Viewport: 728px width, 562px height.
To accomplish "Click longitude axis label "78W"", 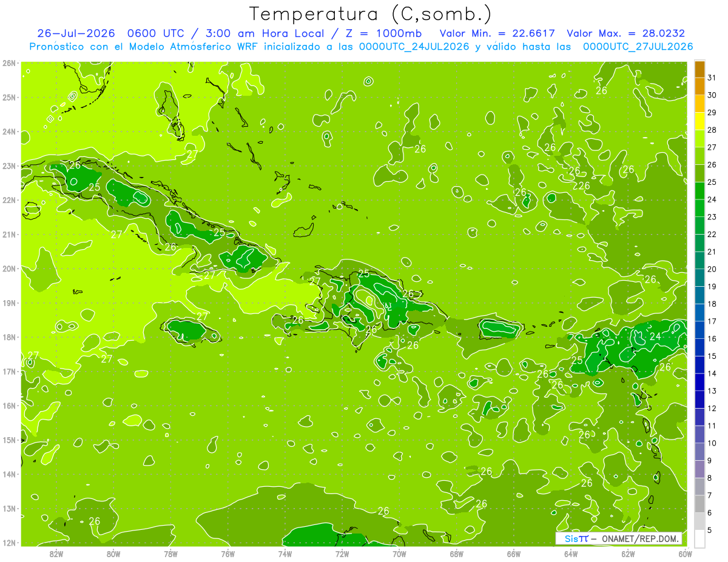I will pyautogui.click(x=170, y=554).
